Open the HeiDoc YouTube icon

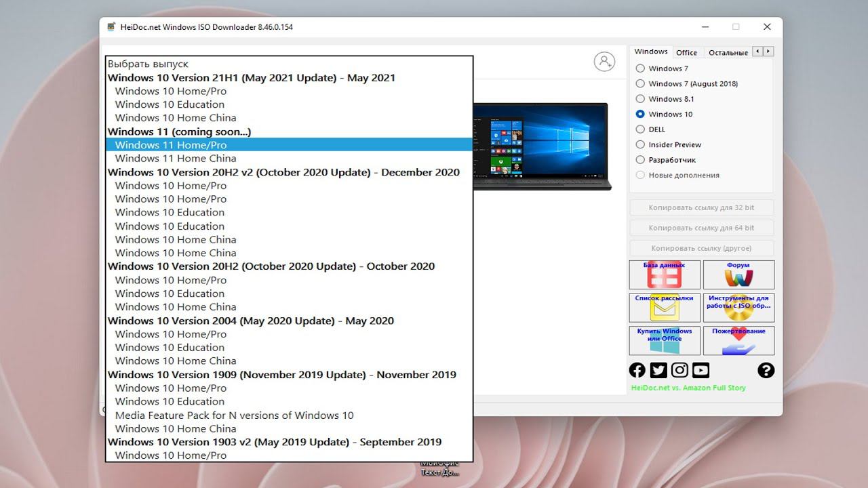click(701, 370)
